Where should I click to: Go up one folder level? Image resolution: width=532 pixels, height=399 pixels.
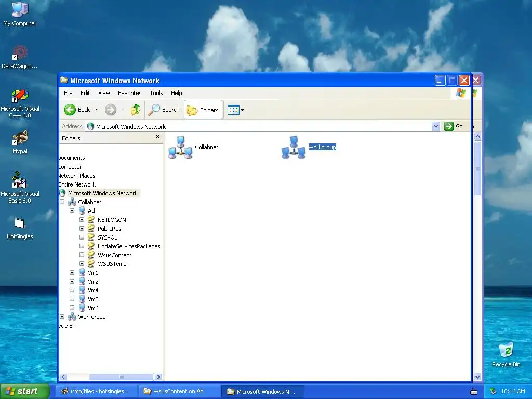pos(136,110)
